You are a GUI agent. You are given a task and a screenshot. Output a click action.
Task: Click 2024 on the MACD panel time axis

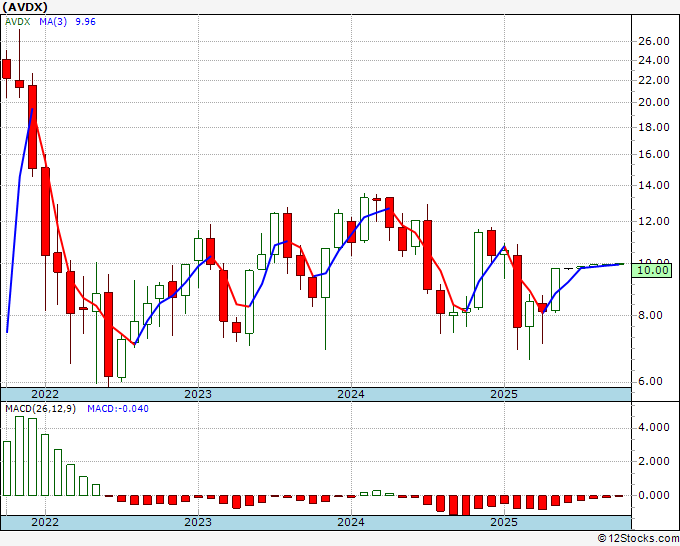pyautogui.click(x=351, y=522)
